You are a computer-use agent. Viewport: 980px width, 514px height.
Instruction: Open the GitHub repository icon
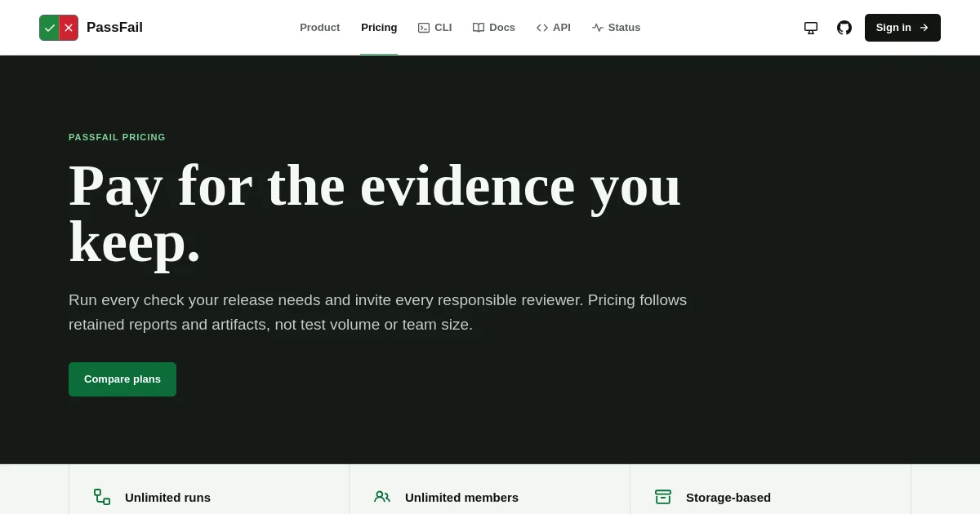tap(844, 28)
